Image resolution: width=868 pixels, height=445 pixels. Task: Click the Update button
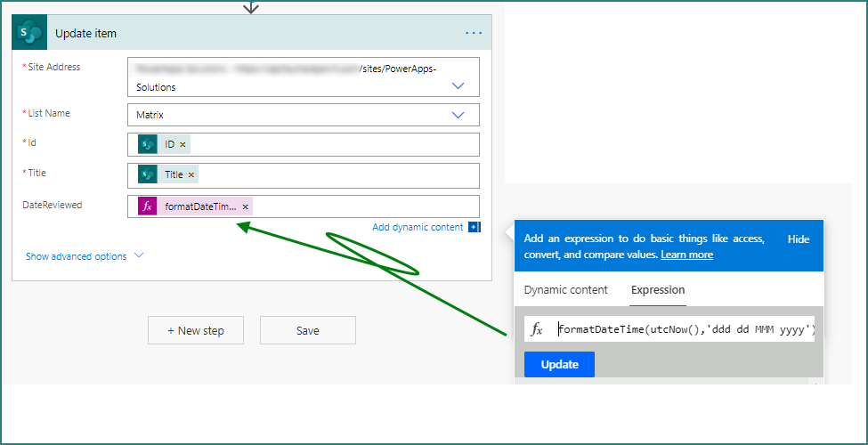pyautogui.click(x=559, y=364)
